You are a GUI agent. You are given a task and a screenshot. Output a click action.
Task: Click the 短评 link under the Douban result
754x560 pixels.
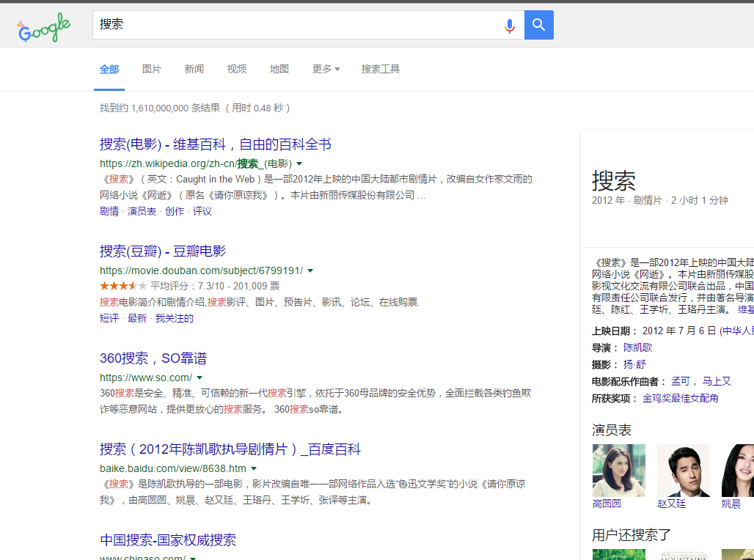109,317
